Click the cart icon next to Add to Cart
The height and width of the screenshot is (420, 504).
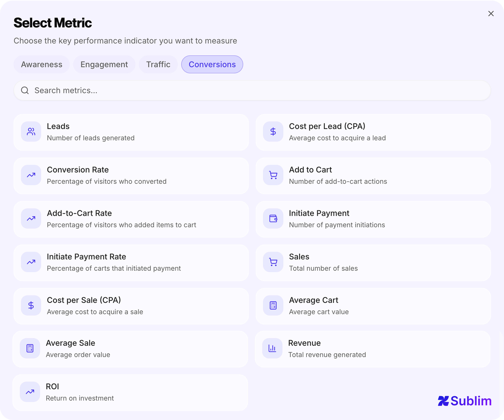point(273,175)
